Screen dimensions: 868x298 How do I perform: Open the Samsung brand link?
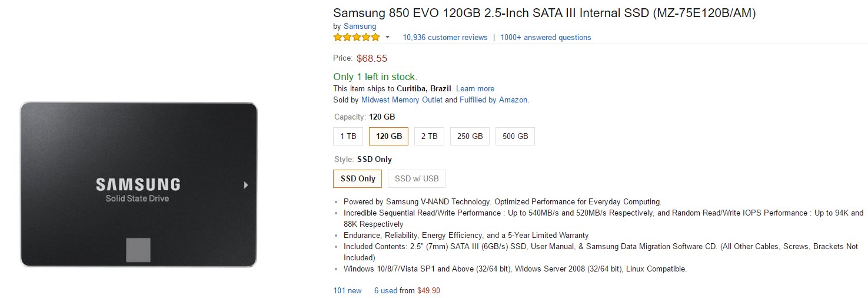pyautogui.click(x=360, y=26)
